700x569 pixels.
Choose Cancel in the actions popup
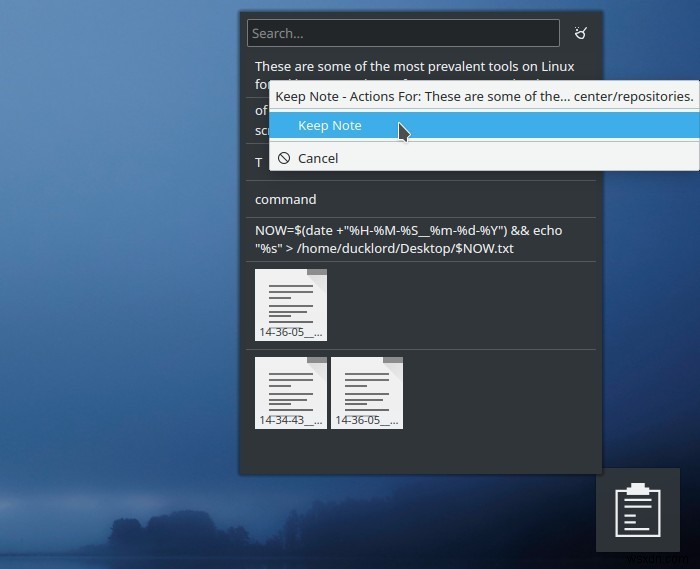click(484, 158)
